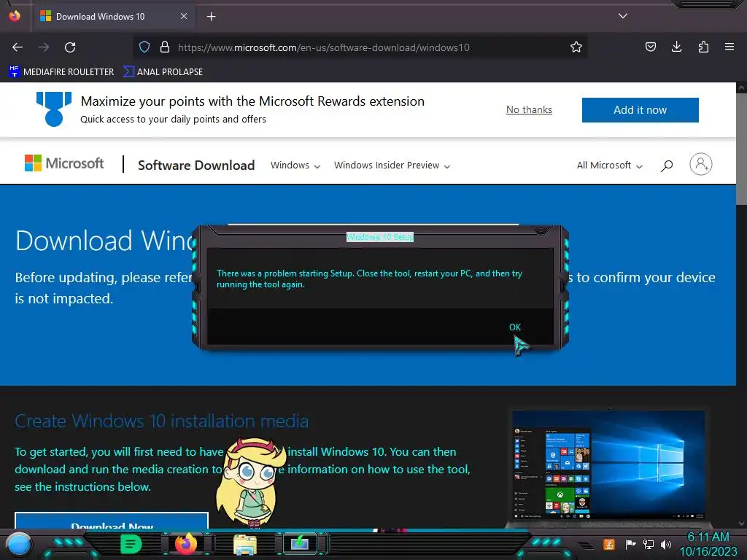
Task: Click the Windows 10 laptop image
Action: pos(608,467)
